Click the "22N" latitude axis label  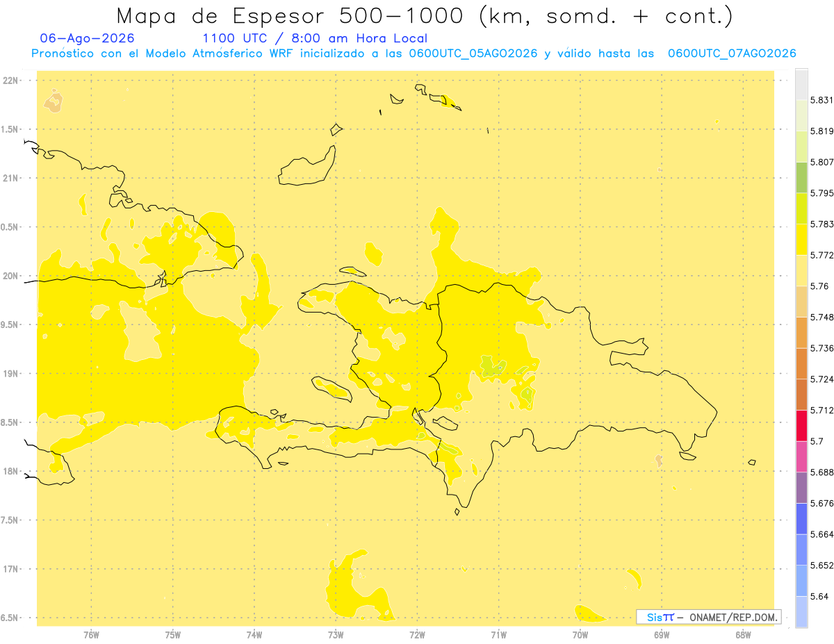[11, 81]
